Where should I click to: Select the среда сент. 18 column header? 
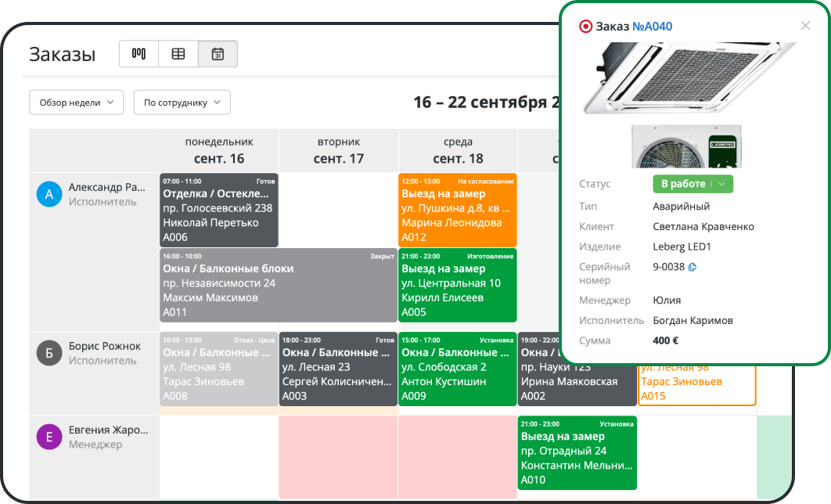(458, 150)
